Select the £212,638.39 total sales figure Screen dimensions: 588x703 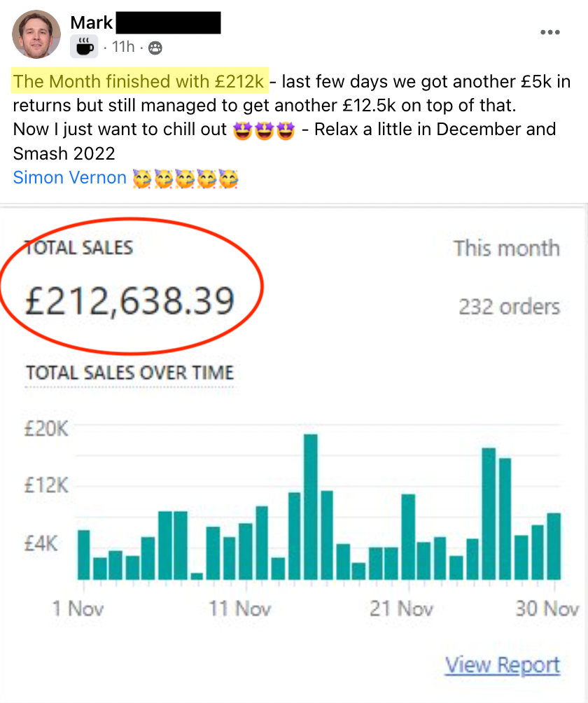[x=129, y=301]
